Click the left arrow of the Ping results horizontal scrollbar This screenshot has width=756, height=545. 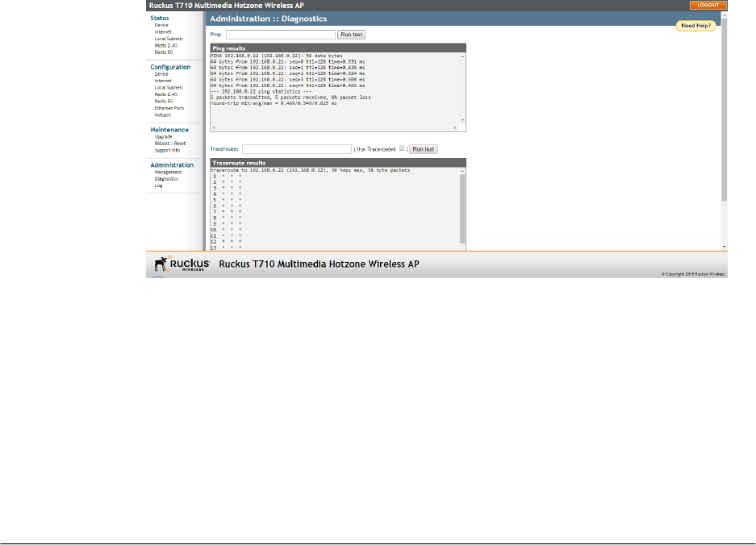click(214, 128)
